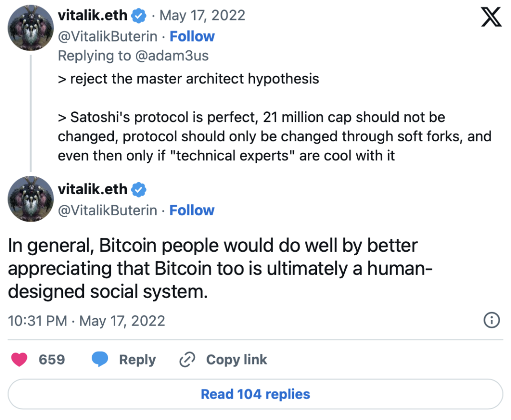
Task: Click the heart like icon
Action: click(x=19, y=360)
